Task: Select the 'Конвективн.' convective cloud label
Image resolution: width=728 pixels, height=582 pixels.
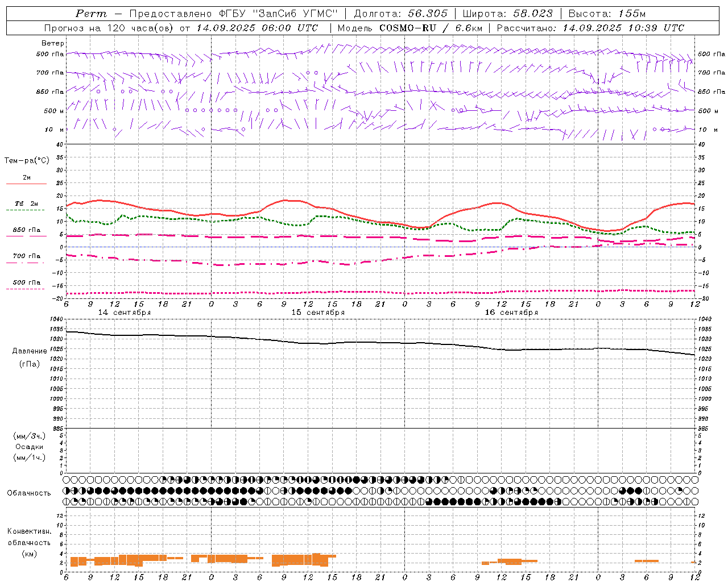Action: point(29,531)
